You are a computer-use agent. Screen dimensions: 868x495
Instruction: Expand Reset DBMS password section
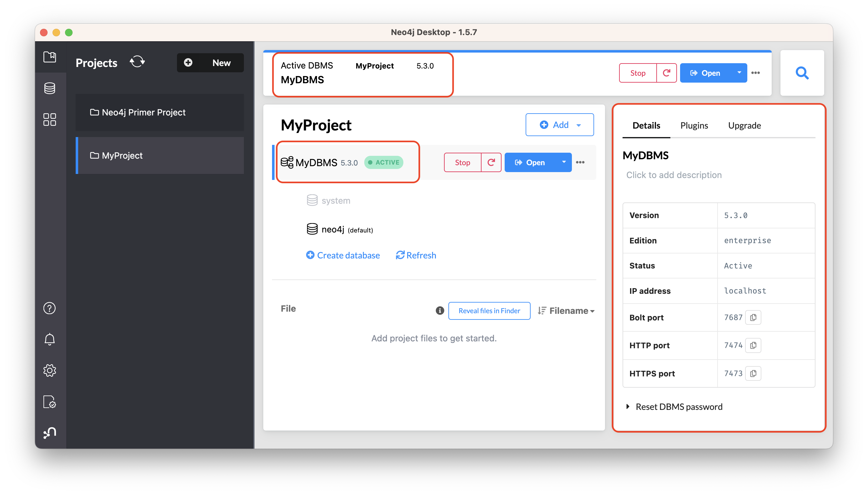pos(674,407)
